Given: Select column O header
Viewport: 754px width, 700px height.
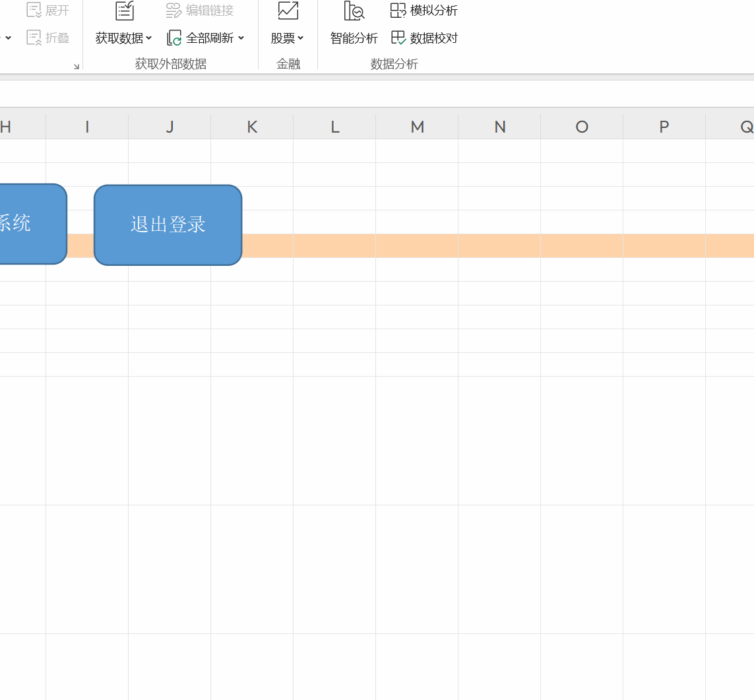Looking at the screenshot, I should (x=582, y=127).
